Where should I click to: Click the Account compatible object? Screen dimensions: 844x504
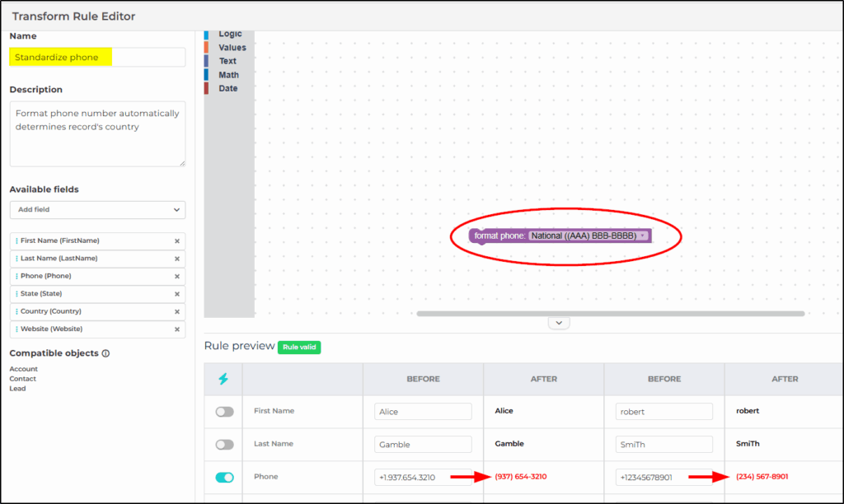(24, 369)
